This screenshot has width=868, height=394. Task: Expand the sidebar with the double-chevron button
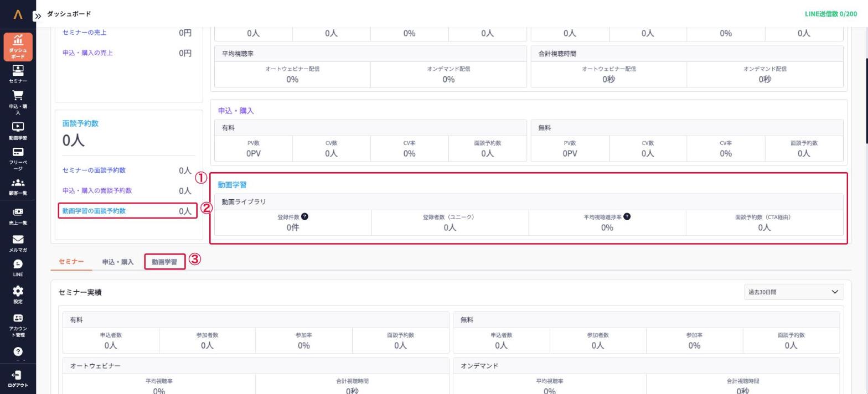tap(38, 16)
